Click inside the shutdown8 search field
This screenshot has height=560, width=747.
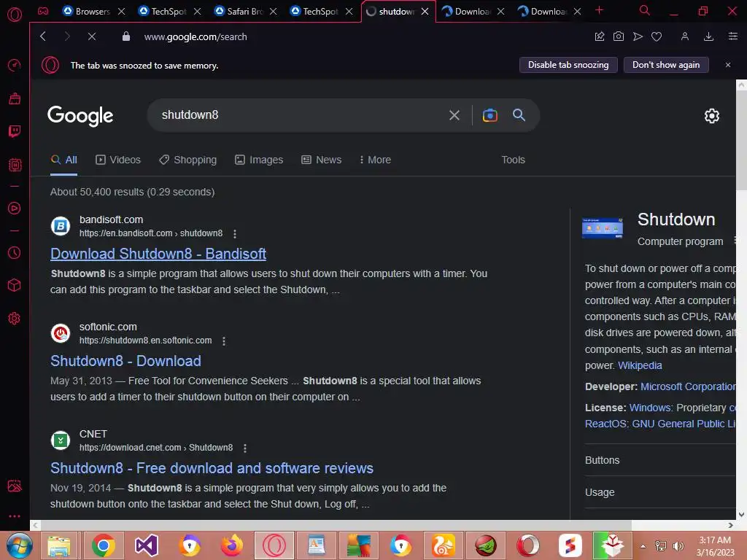coord(300,115)
